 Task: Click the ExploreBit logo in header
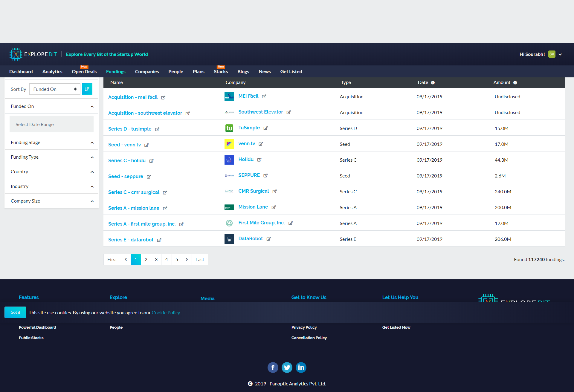click(x=33, y=54)
